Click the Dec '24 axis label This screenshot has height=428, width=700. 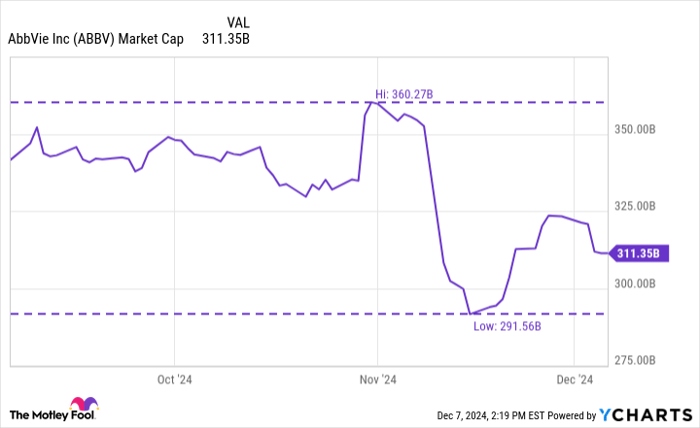575,379
